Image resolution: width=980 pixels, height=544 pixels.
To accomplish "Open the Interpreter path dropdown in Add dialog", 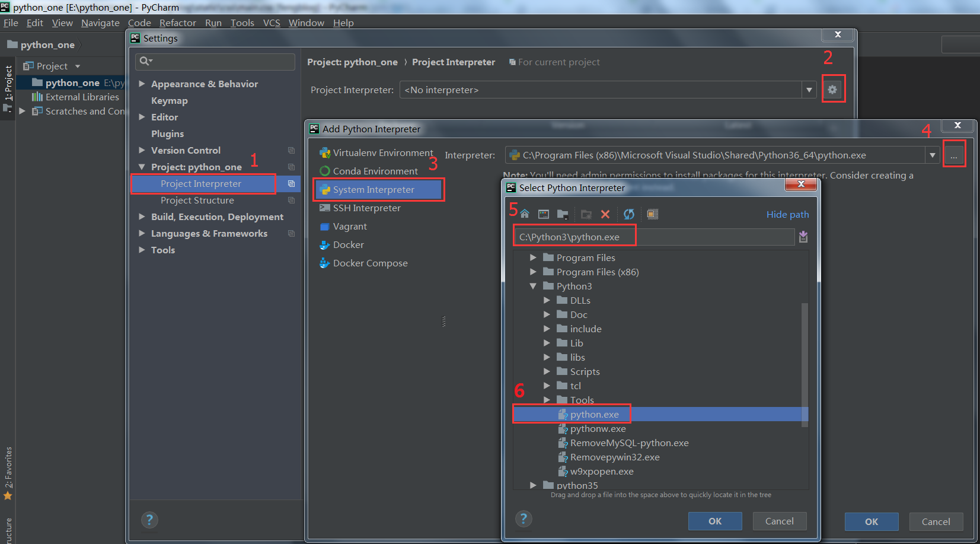I will coord(933,155).
